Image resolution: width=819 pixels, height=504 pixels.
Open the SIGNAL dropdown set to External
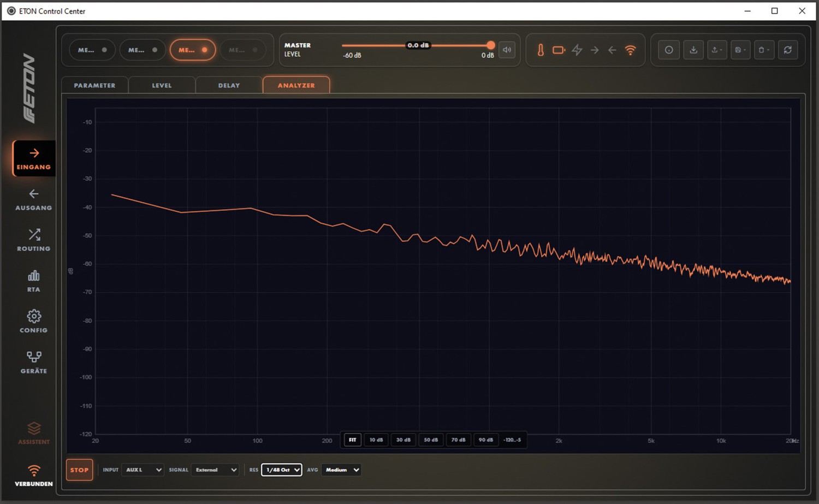click(216, 470)
